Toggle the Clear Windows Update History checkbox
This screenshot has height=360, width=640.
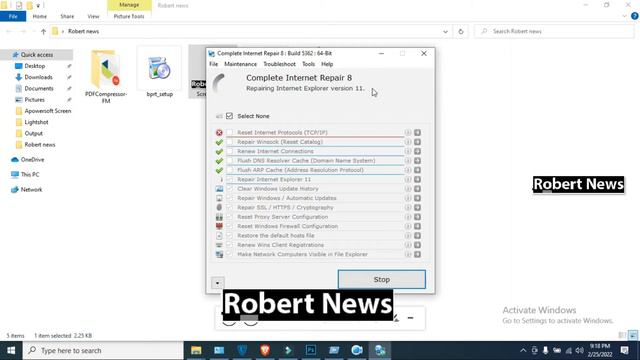tap(230, 189)
